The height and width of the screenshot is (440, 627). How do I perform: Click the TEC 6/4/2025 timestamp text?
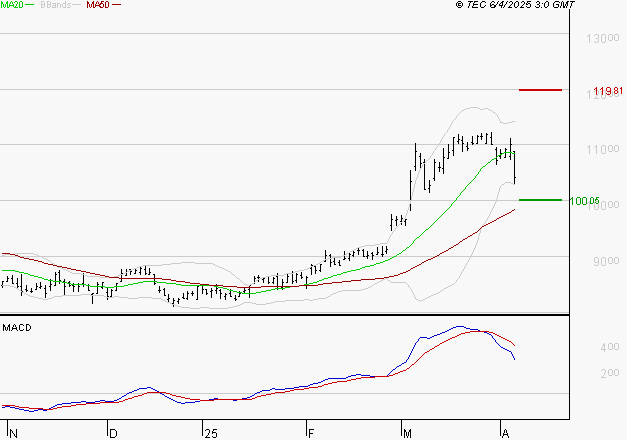[515, 5]
